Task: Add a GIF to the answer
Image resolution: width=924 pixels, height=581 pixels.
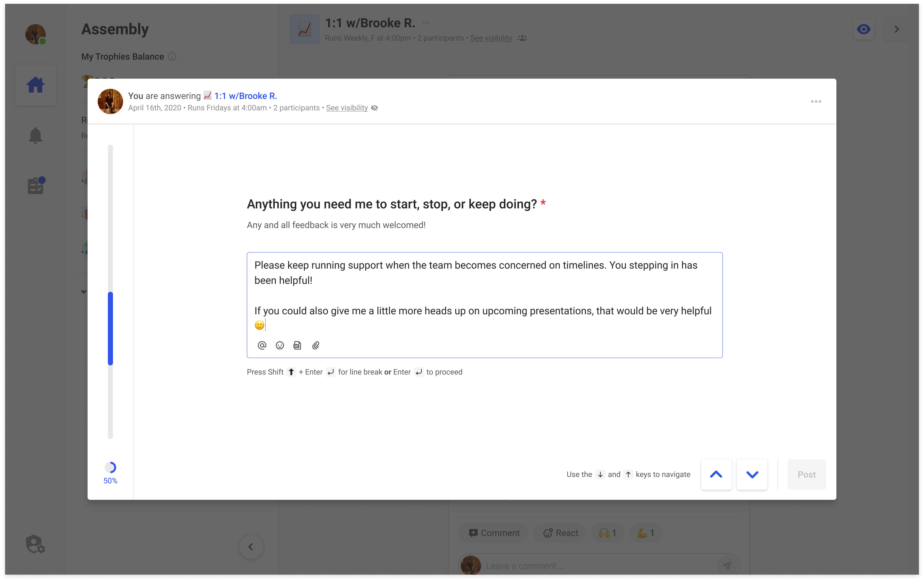Action: pos(297,345)
